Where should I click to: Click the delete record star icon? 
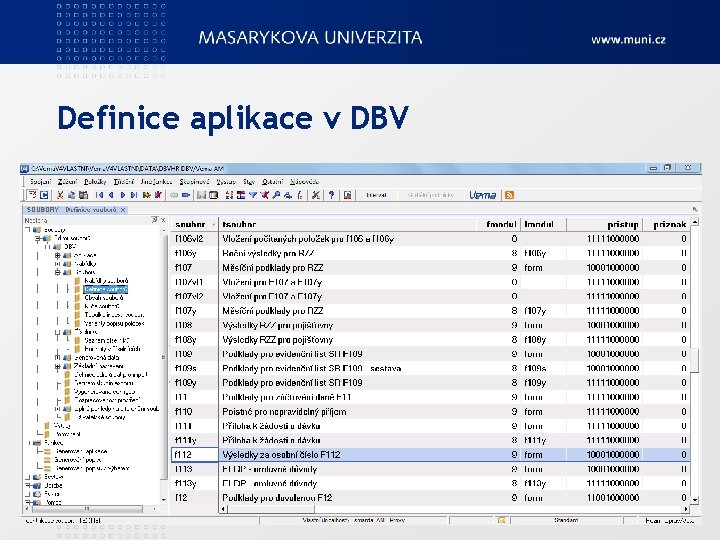click(x=158, y=195)
